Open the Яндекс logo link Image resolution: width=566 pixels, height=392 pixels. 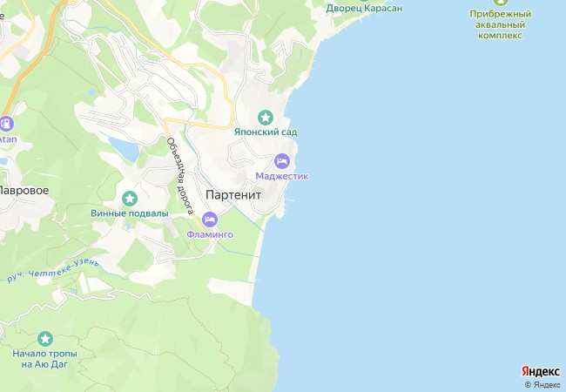[541, 372]
